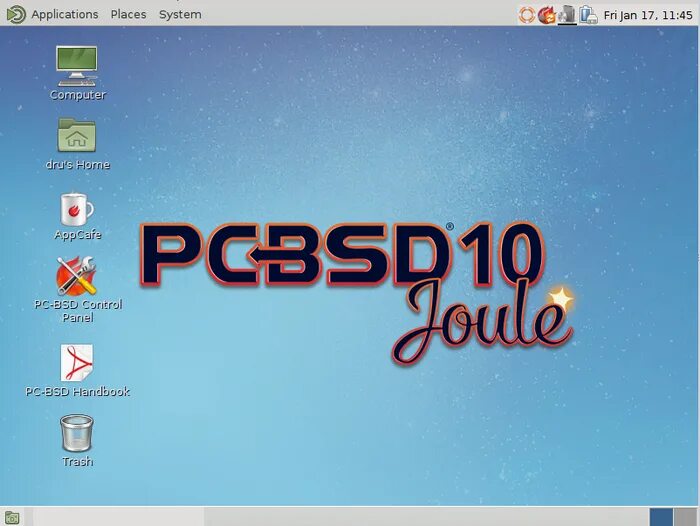
Task: Open the Places menu
Action: (129, 14)
